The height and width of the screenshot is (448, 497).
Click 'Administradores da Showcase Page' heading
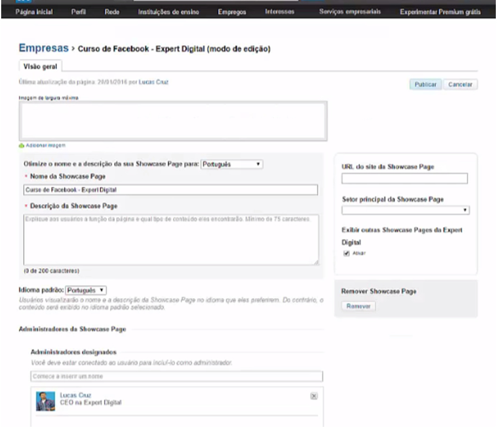[x=72, y=329]
